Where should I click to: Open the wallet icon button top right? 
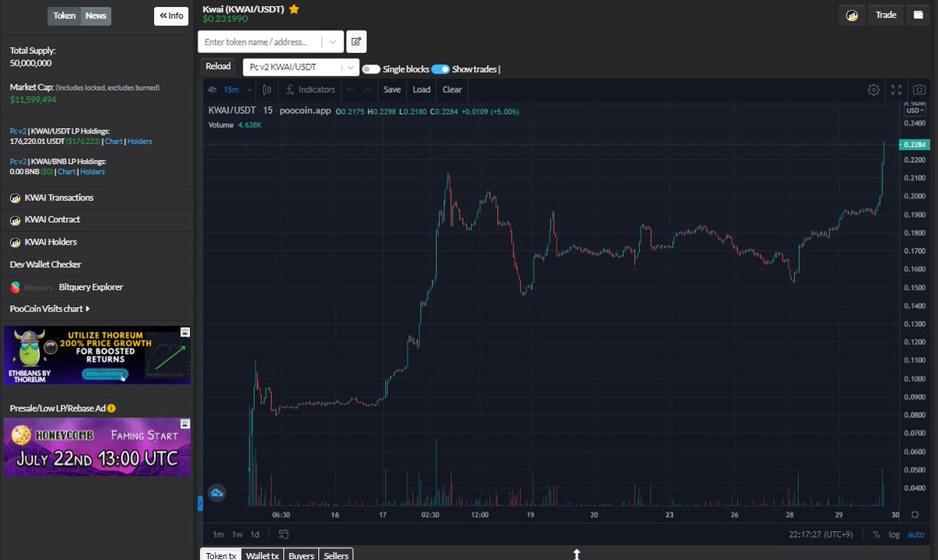point(918,15)
